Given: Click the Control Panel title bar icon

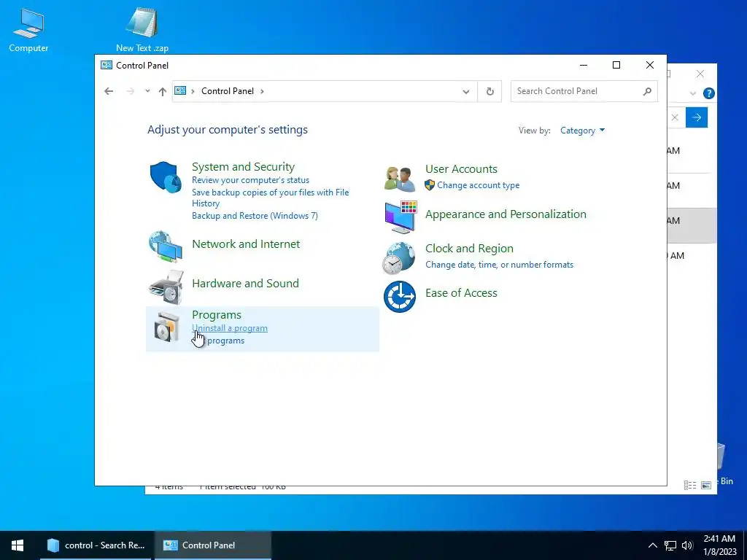Looking at the screenshot, I should (x=107, y=65).
